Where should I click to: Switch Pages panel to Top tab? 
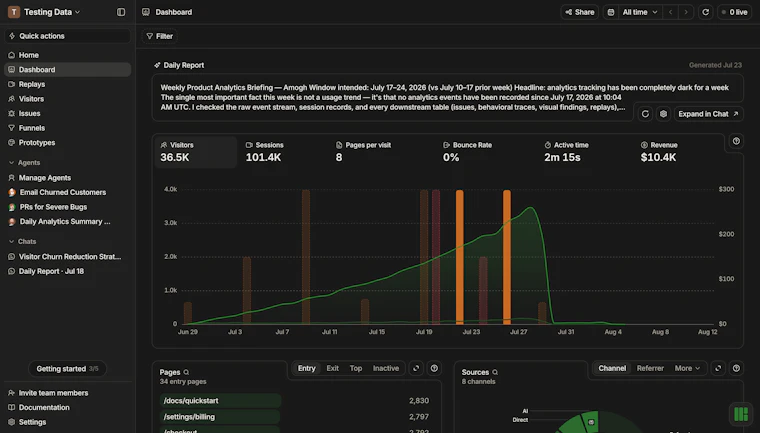point(356,369)
